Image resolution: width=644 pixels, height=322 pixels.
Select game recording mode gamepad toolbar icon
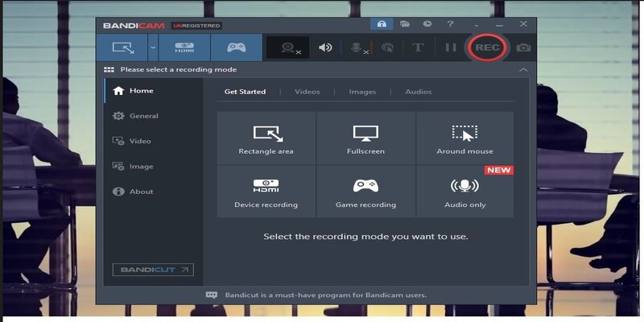coord(236,47)
